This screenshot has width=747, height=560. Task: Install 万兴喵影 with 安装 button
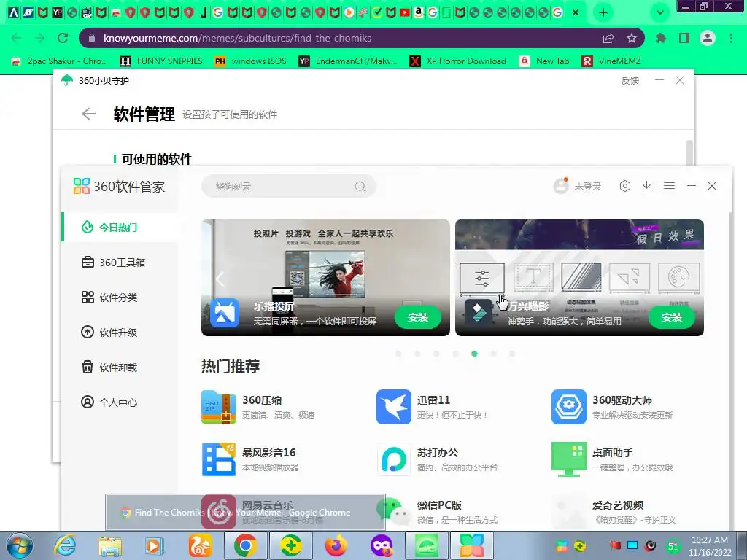click(672, 317)
